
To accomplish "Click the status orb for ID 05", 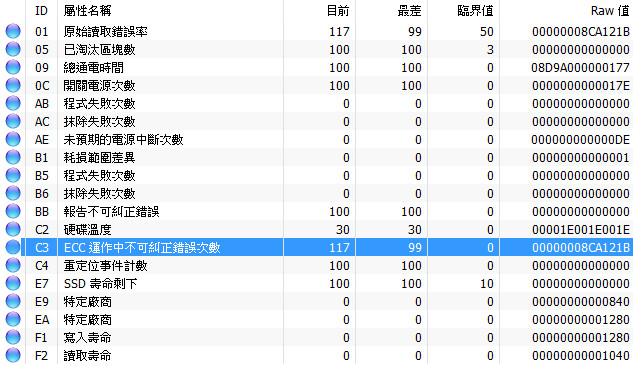I will [x=13, y=49].
